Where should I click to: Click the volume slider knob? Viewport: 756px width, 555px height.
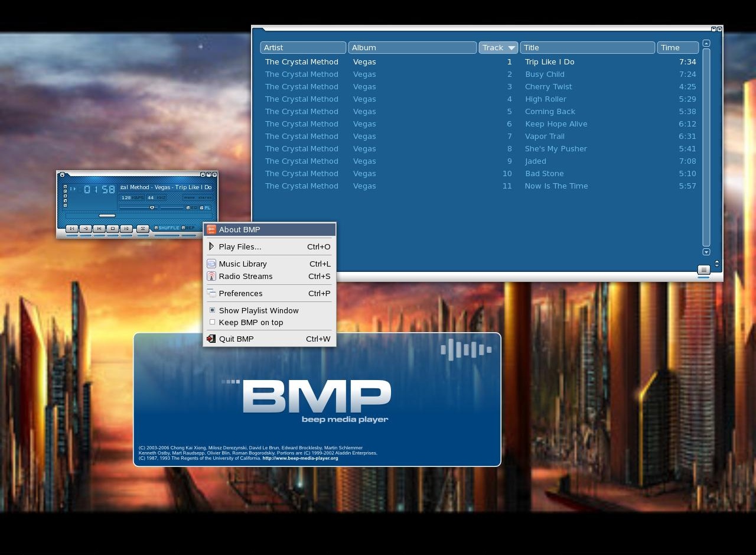coord(152,207)
